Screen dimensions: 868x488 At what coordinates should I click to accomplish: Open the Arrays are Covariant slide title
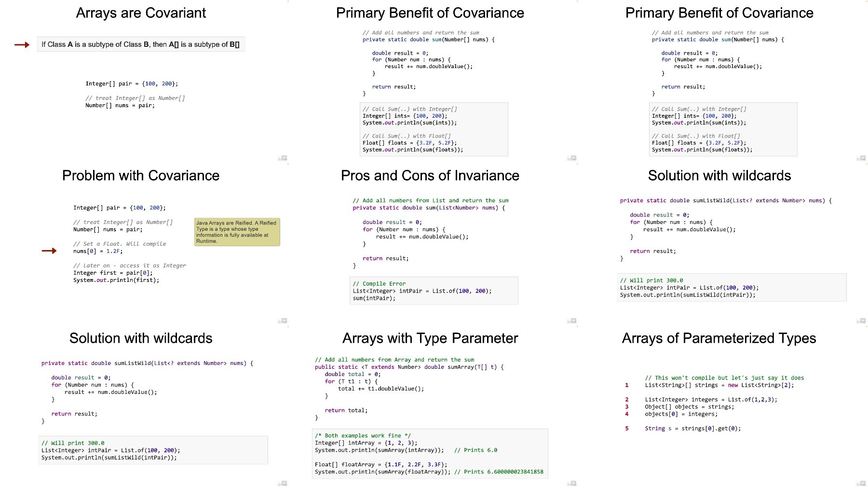(x=141, y=13)
